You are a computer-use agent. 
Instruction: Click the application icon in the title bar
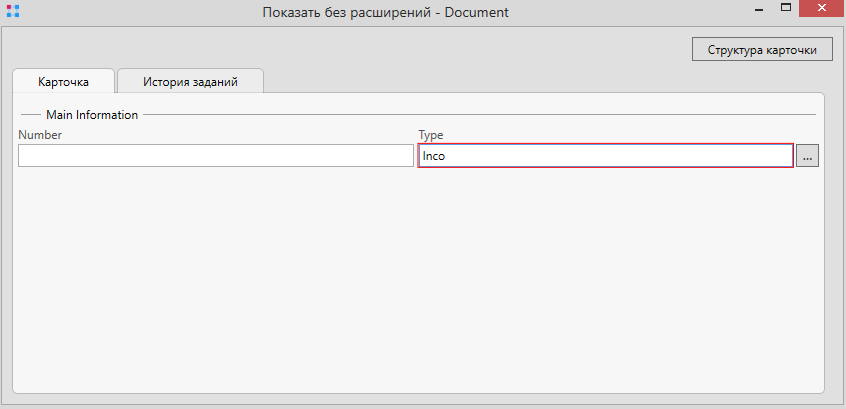[x=13, y=12]
